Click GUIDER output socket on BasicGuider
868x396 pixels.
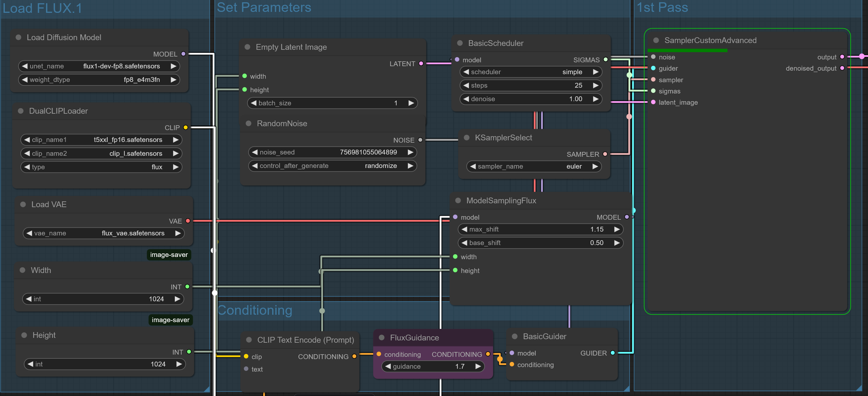(613, 353)
